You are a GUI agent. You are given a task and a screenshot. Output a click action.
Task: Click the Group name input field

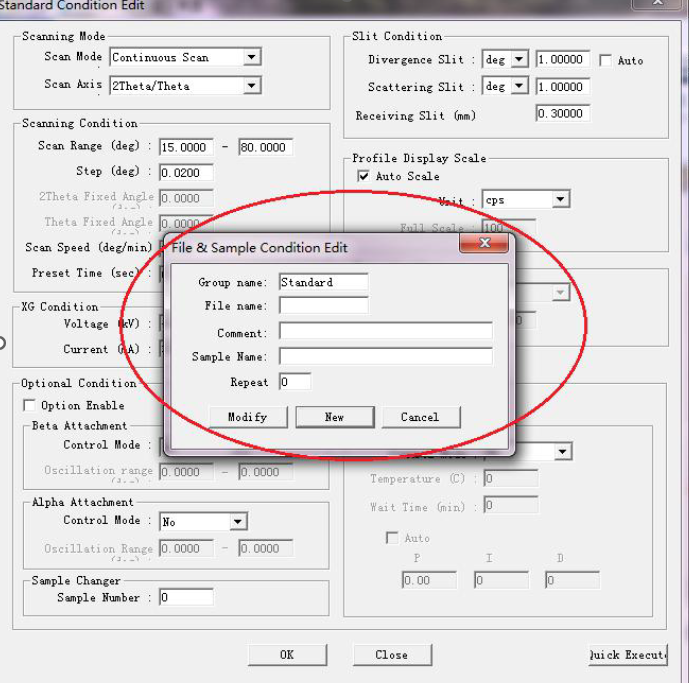tap(323, 282)
